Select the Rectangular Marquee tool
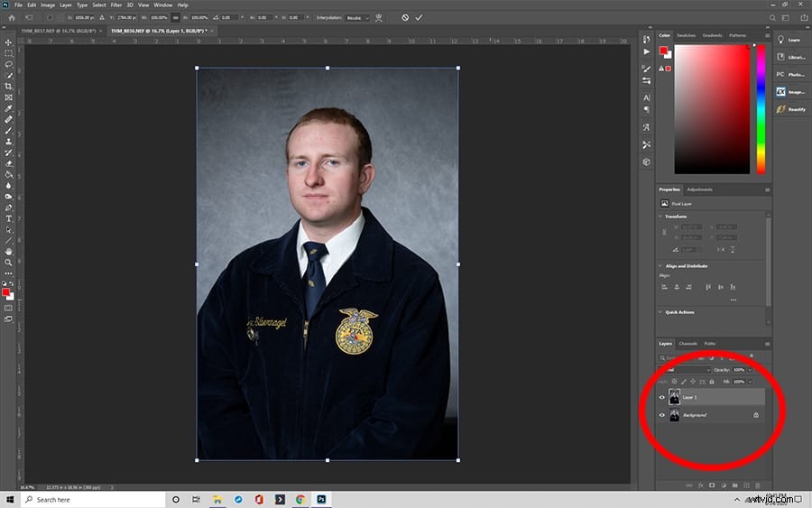This screenshot has width=812, height=508. point(8,53)
